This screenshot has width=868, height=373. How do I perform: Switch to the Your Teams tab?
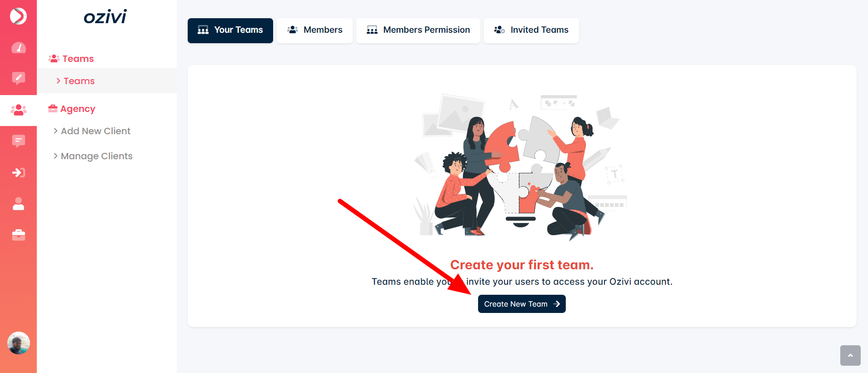click(x=230, y=30)
